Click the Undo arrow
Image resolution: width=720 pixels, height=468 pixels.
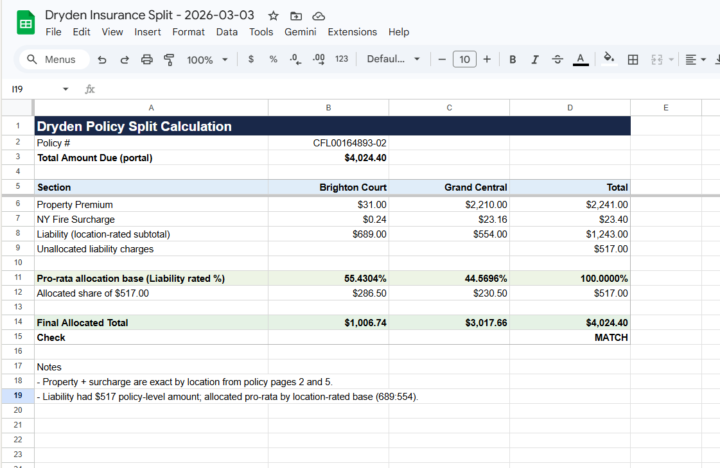point(102,60)
